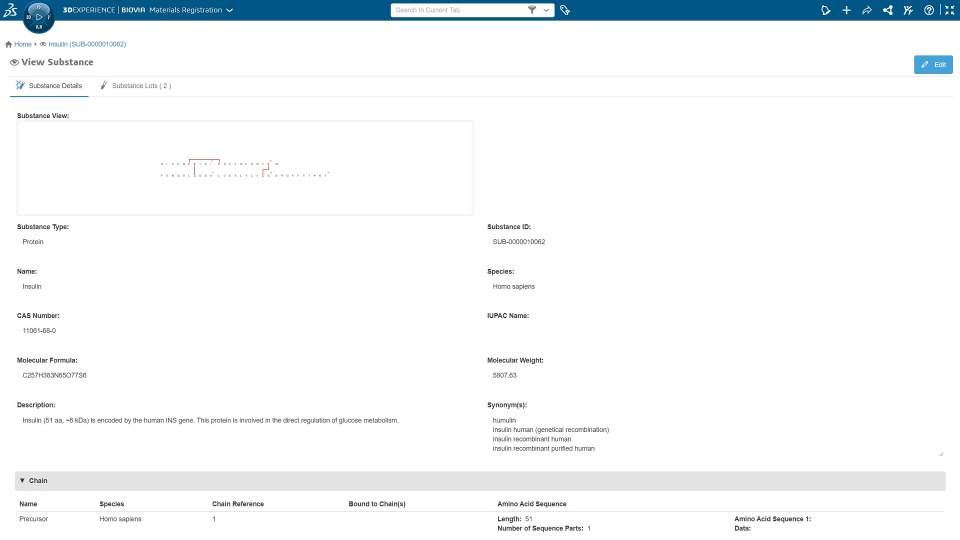Click the eye icon beside View Substance

tap(14, 62)
